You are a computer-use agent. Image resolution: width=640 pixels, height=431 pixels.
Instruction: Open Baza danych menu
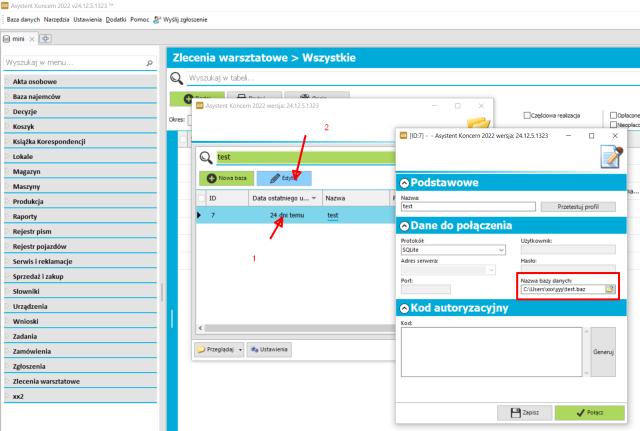coord(23,20)
